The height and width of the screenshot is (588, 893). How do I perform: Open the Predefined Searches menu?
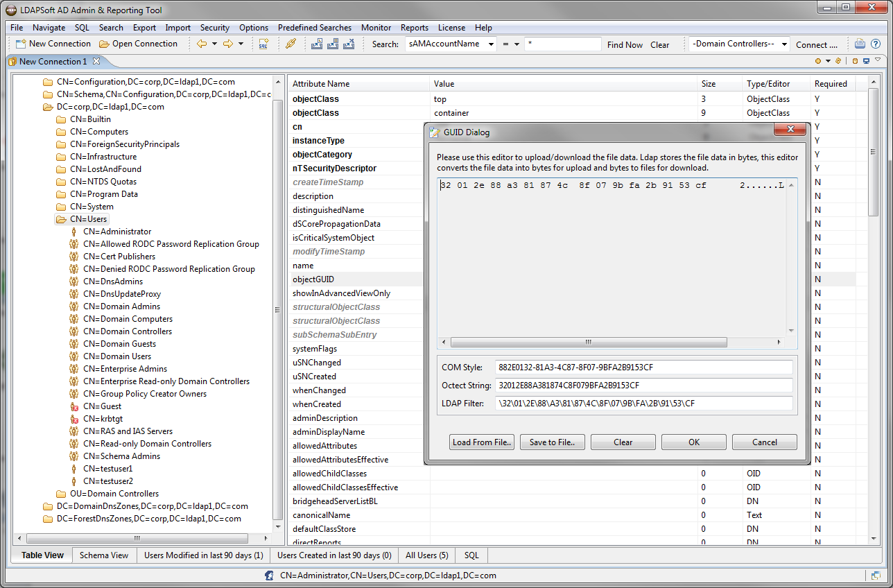coord(314,28)
